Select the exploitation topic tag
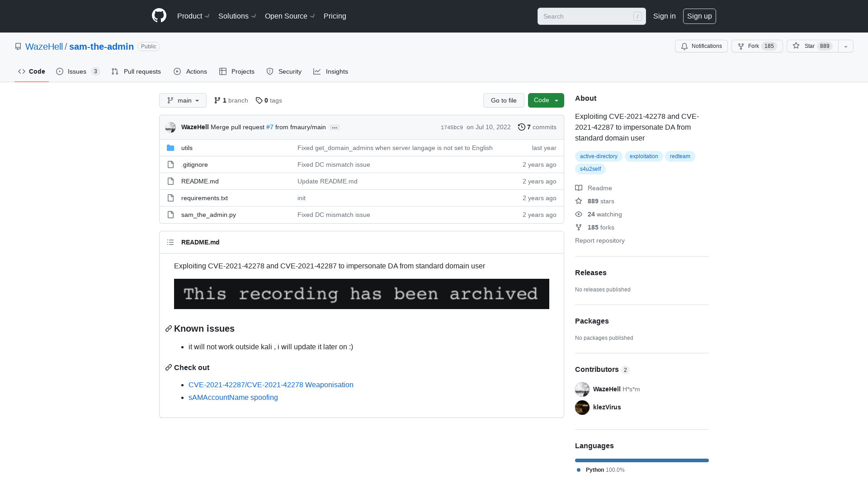 644,156
